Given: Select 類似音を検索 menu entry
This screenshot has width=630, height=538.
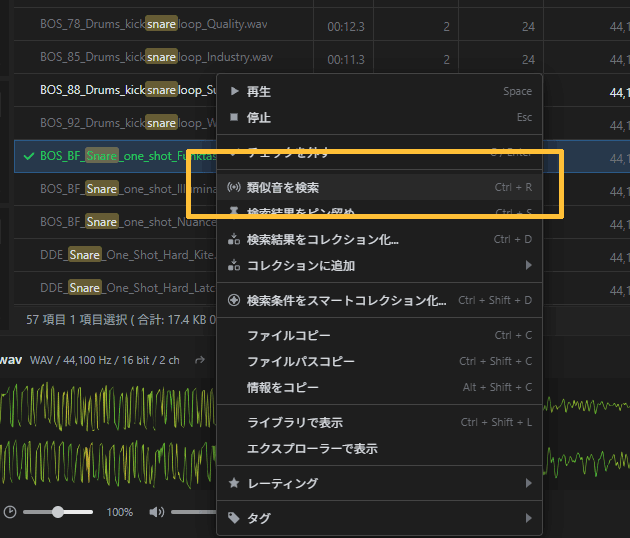Looking at the screenshot, I should click(x=380, y=187).
